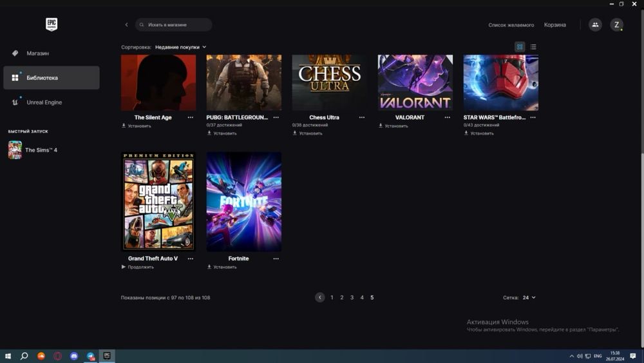The width and height of the screenshot is (644, 363).
Task: Open options menu for VALORANT
Action: [448, 117]
